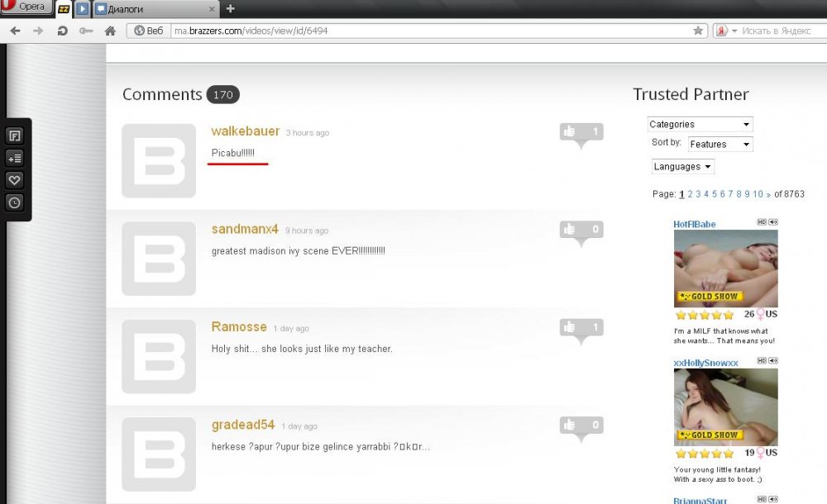827x504 pixels.
Task: Bookmark page with the star icon
Action: (698, 31)
